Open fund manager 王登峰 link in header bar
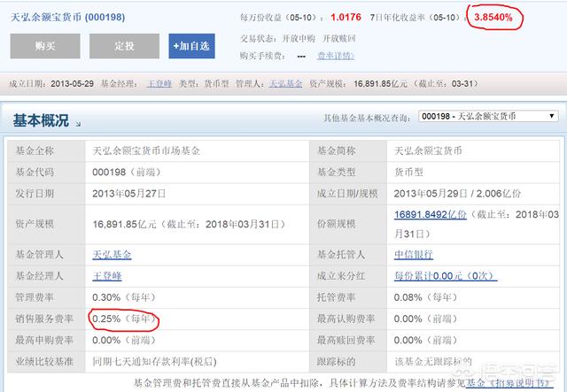This screenshot has height=392, width=567. [x=159, y=84]
